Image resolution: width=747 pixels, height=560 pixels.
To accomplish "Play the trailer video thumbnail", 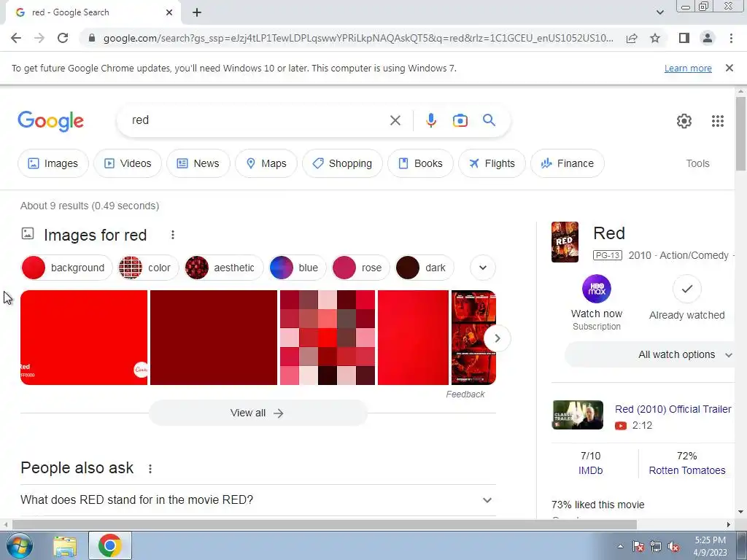I will pyautogui.click(x=578, y=415).
